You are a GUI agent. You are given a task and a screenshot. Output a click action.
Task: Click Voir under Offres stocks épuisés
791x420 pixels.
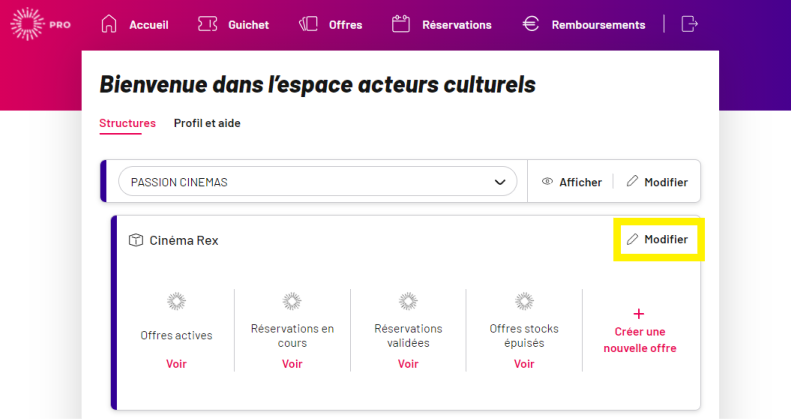click(524, 364)
